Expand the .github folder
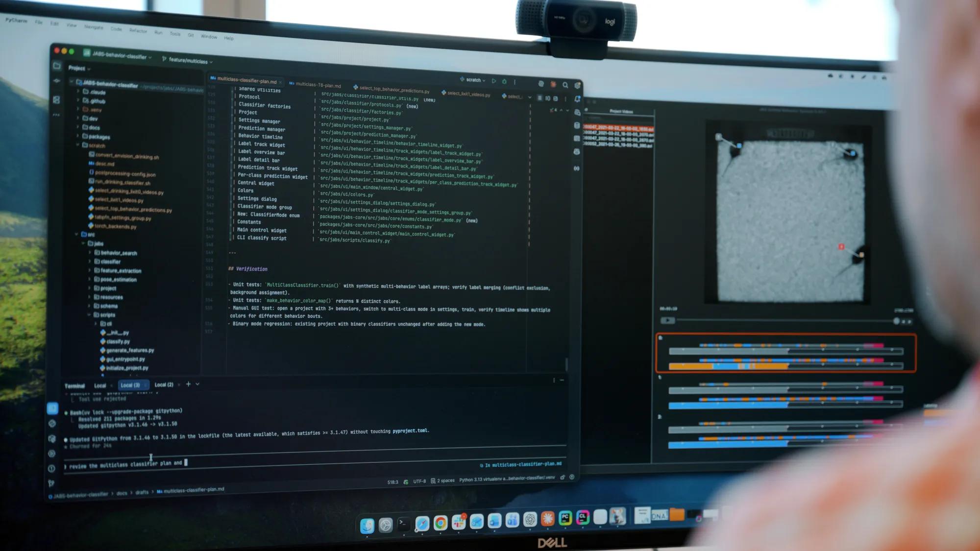This screenshot has height=551, width=980. [78, 100]
